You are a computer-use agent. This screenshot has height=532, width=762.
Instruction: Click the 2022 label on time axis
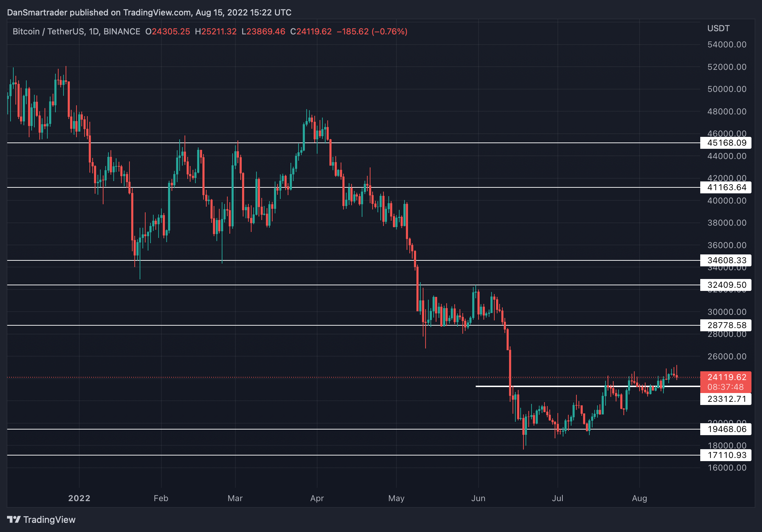pos(79,498)
